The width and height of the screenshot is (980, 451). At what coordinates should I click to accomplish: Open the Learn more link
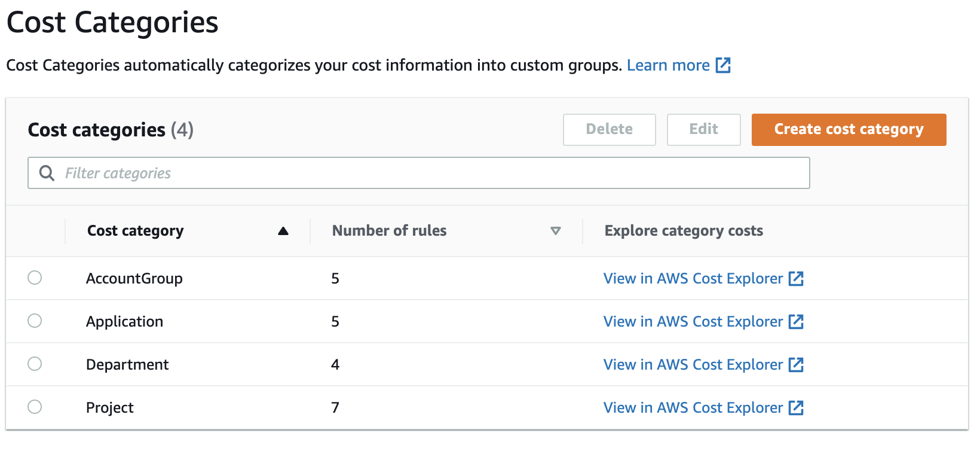[668, 65]
